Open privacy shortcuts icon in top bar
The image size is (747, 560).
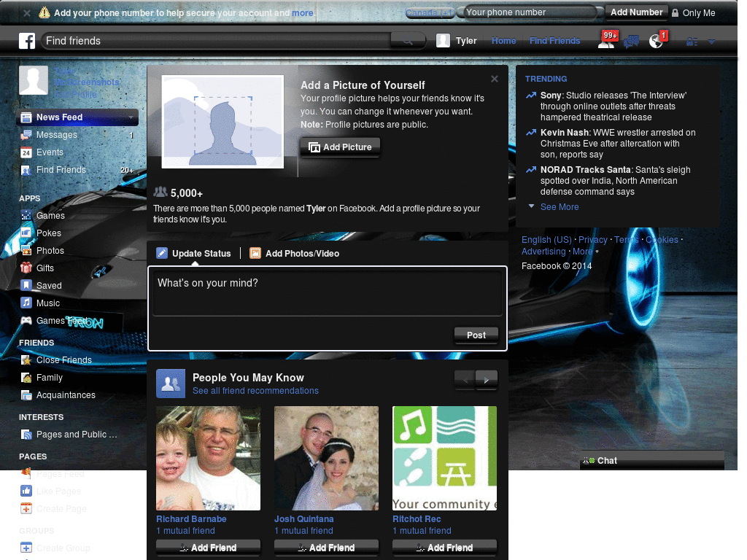tap(692, 42)
